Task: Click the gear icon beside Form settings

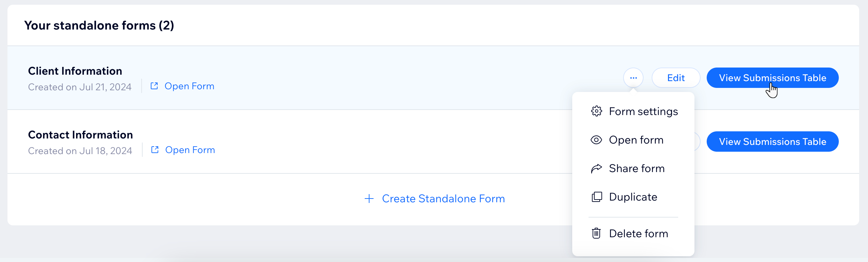Action: (x=596, y=111)
